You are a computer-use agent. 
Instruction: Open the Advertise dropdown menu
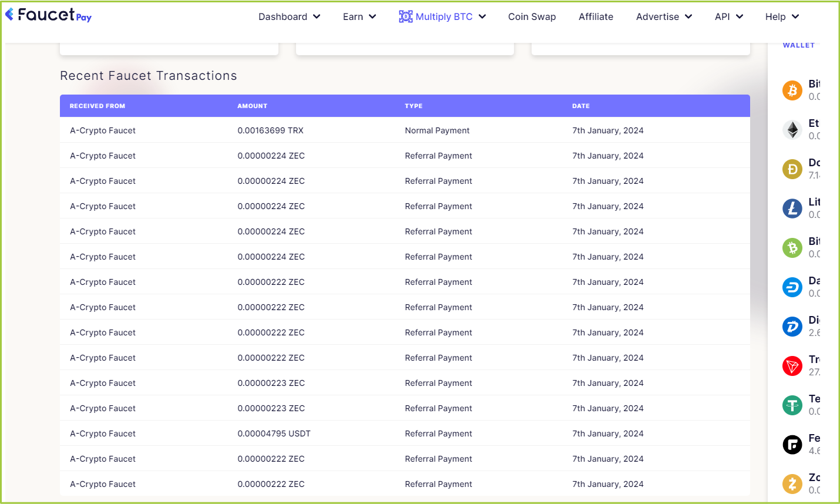(664, 17)
